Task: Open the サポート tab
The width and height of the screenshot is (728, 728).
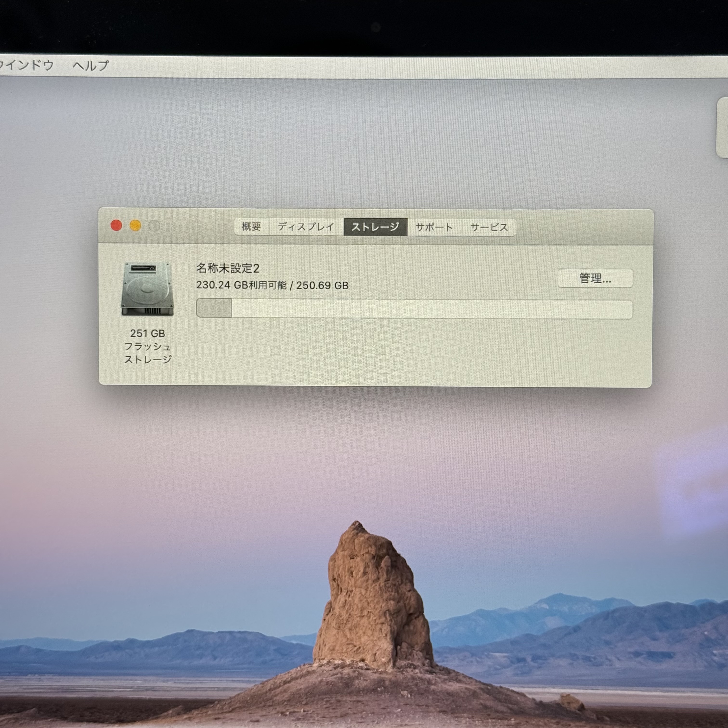Action: coord(434,227)
